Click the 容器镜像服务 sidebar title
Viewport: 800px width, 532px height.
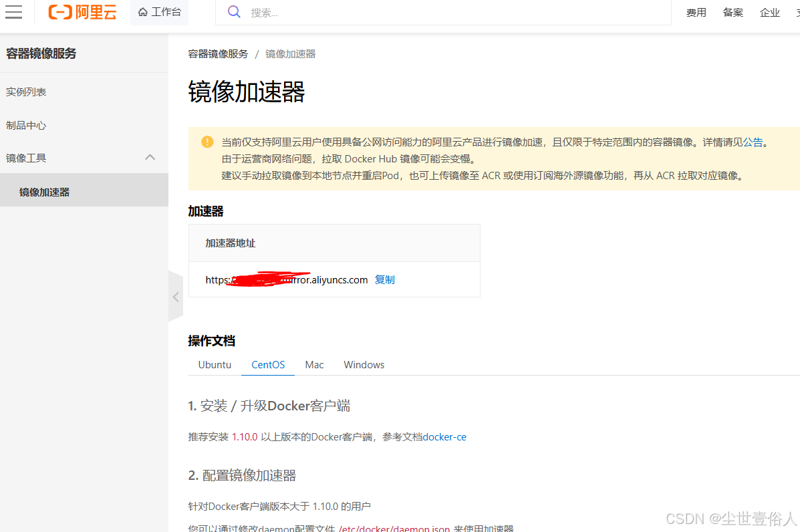point(41,53)
